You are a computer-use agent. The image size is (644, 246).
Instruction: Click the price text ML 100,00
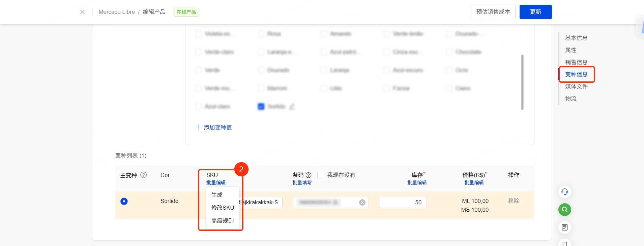pyautogui.click(x=475, y=201)
